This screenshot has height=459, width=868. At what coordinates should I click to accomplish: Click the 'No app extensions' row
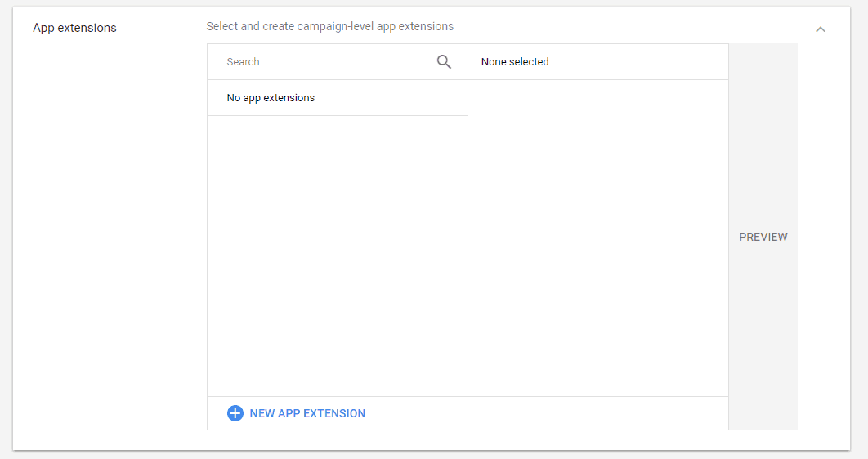338,98
